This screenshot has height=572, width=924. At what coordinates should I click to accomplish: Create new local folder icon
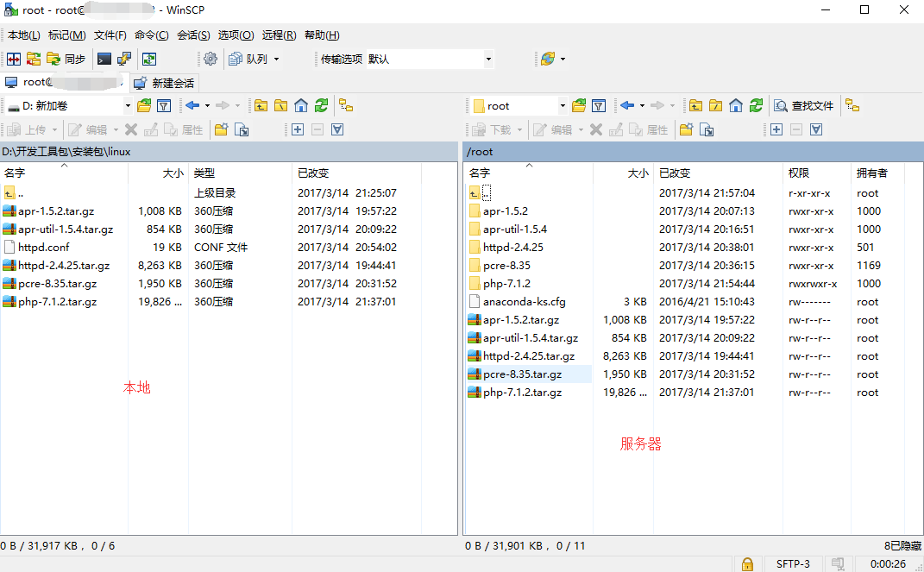[x=222, y=129]
